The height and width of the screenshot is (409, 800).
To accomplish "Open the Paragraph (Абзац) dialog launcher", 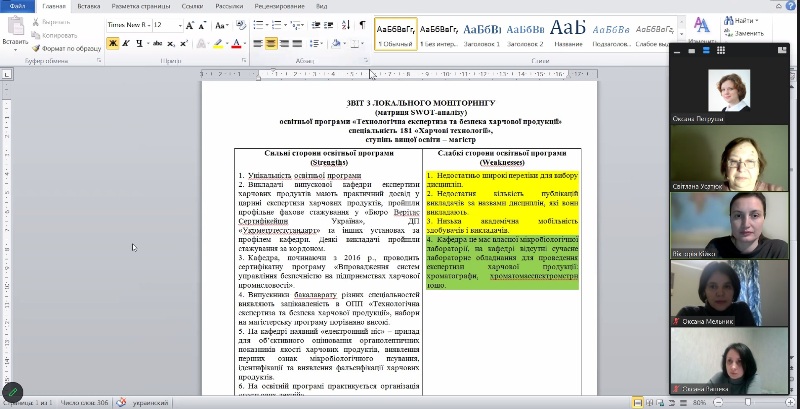I will point(366,61).
